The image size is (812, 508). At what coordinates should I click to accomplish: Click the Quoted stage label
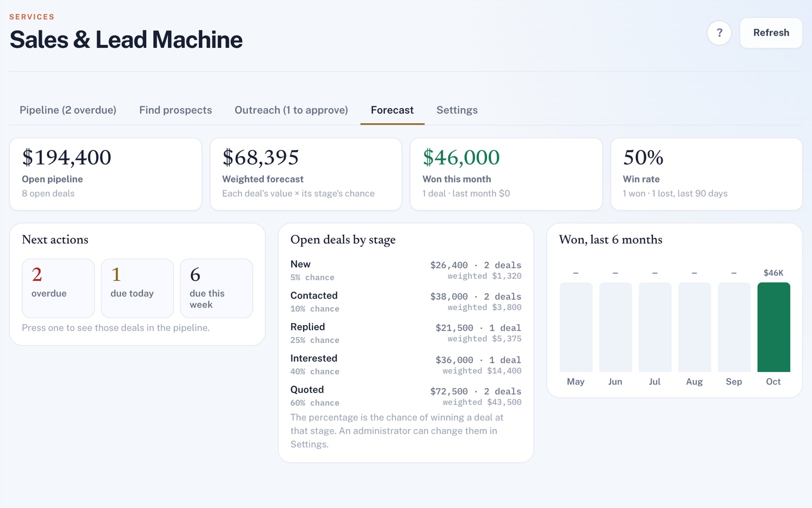click(x=307, y=390)
